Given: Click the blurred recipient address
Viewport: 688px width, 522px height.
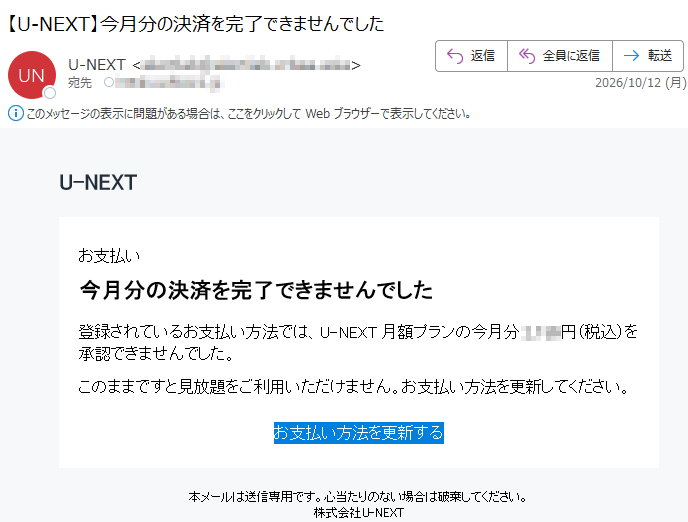Looking at the screenshot, I should [169, 82].
